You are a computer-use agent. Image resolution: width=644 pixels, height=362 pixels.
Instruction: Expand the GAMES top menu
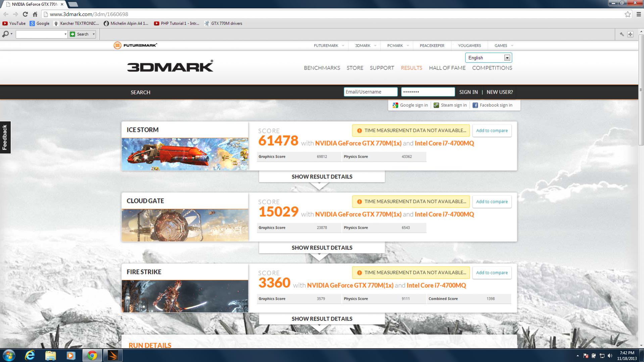point(504,46)
